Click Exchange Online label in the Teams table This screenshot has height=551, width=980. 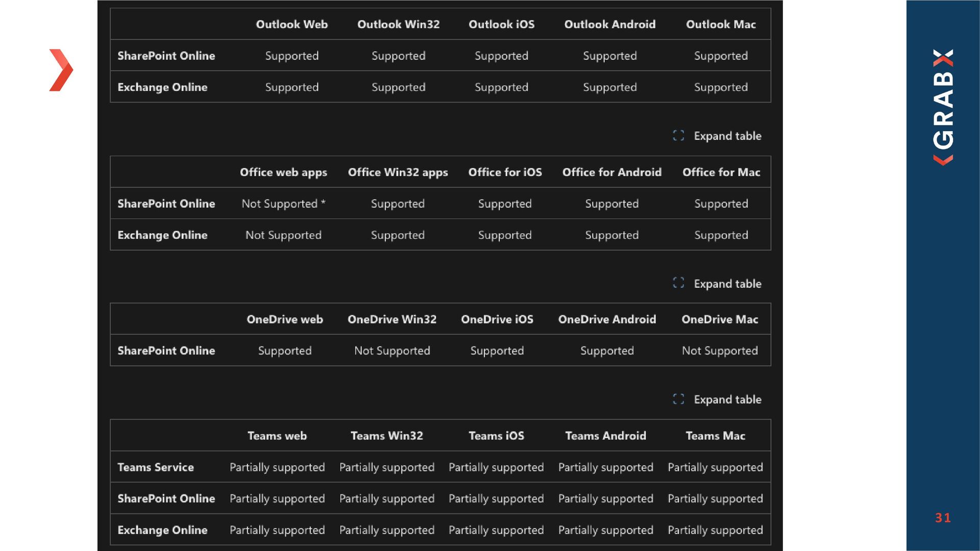162,530
